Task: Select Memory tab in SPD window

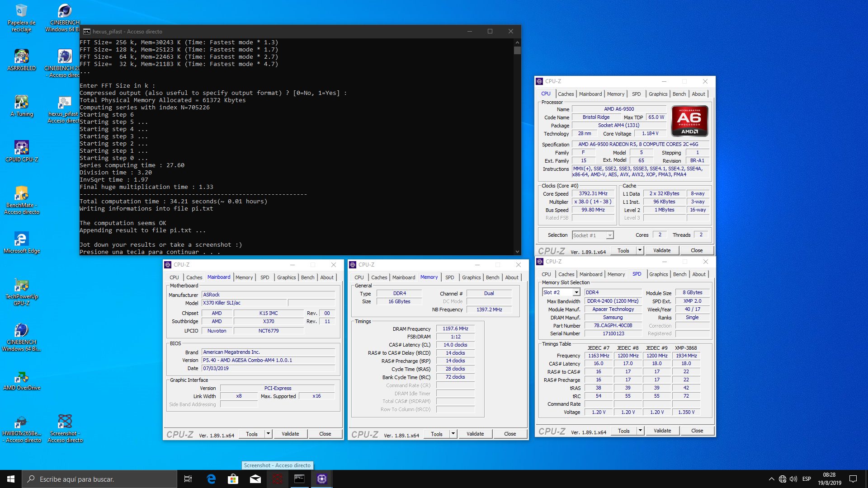Action: (x=616, y=274)
